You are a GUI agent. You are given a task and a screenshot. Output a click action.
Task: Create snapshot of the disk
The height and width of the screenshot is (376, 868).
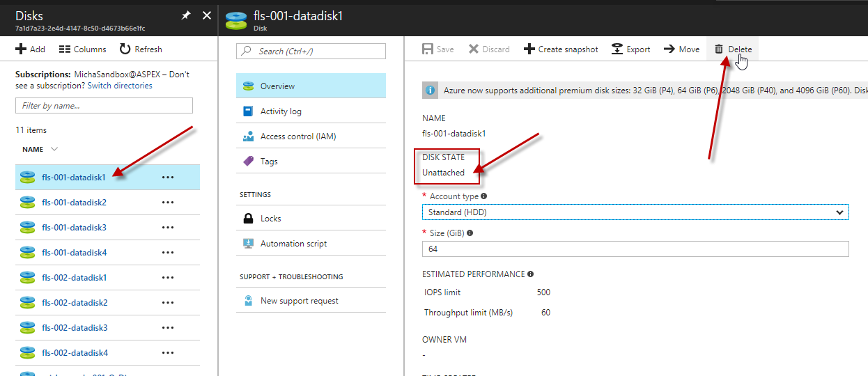click(x=561, y=49)
